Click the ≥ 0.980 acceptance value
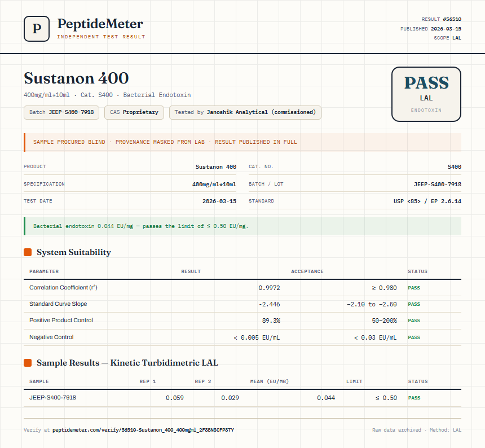This screenshot has width=485, height=448. coord(384,288)
